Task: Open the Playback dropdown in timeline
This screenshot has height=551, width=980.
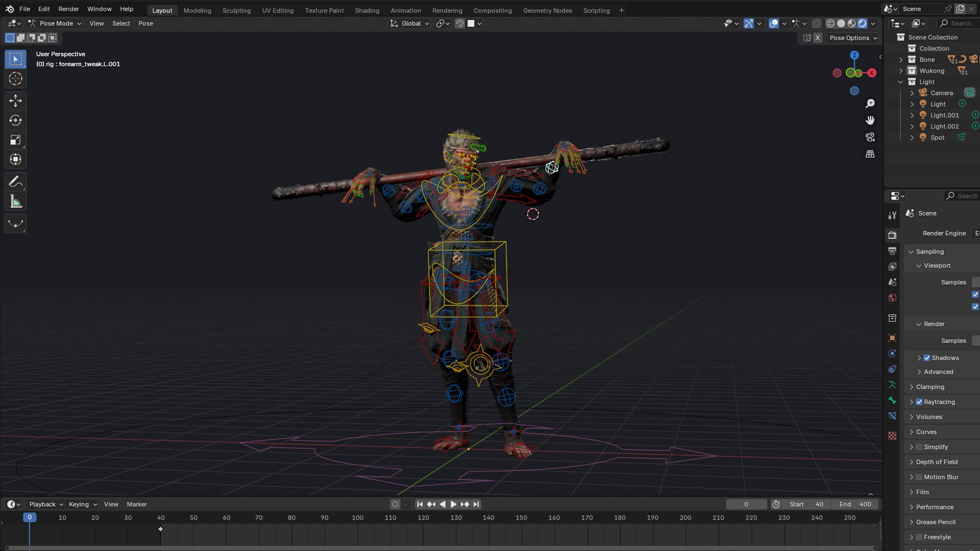Action: (46, 505)
